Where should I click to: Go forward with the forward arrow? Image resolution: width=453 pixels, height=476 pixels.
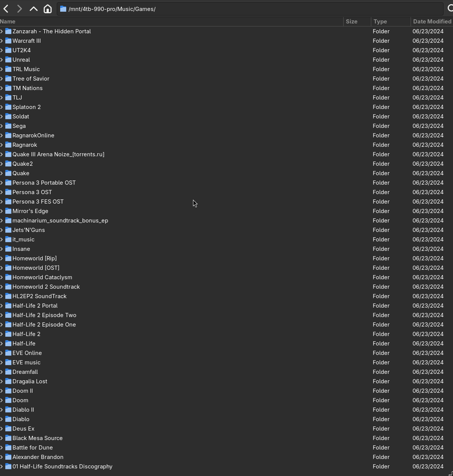coord(20,9)
